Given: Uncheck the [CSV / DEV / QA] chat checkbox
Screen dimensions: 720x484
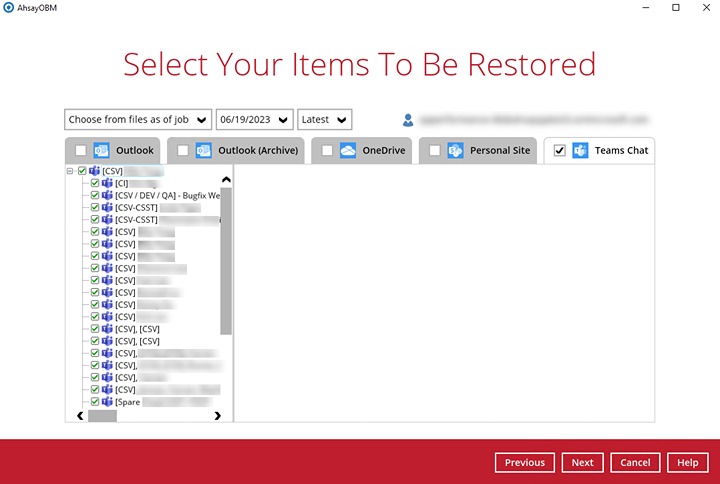Looking at the screenshot, I should (x=95, y=196).
